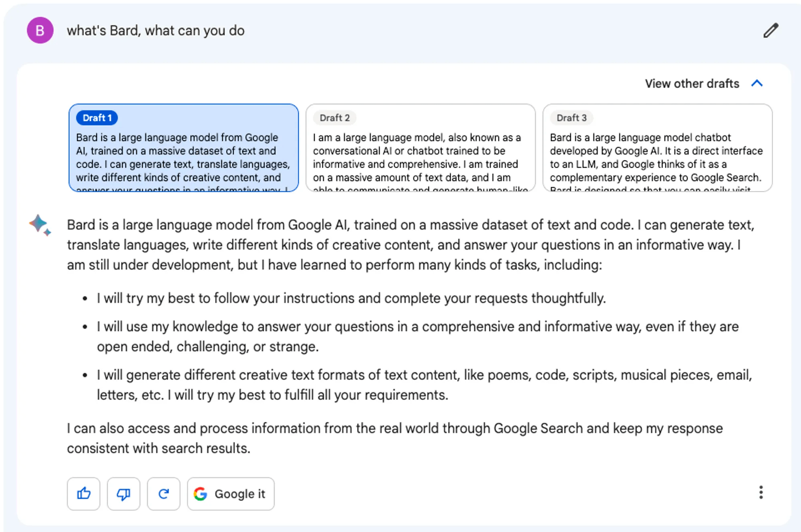The height and width of the screenshot is (532, 801).
Task: Click the response's first paragraph text
Action: pyautogui.click(x=411, y=245)
